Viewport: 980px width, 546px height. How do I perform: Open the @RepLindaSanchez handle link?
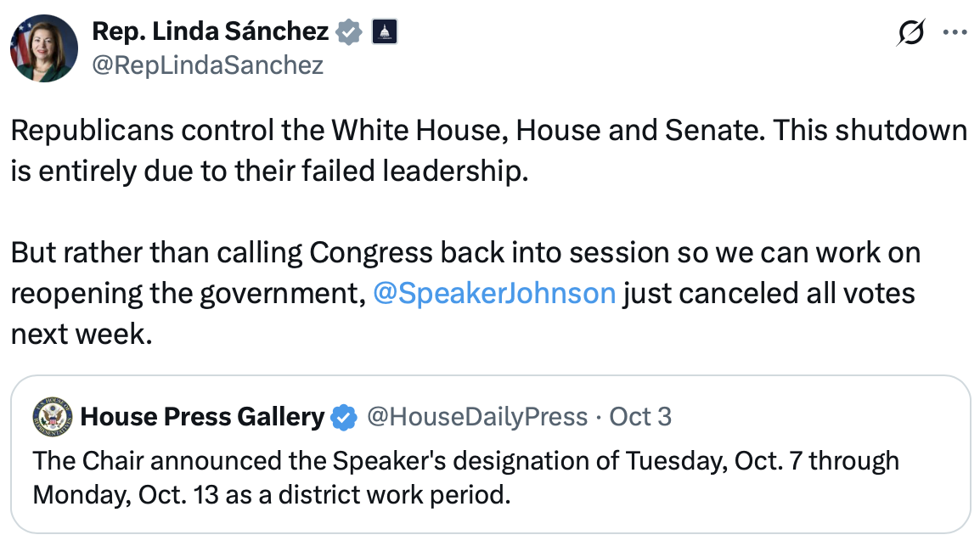click(207, 65)
